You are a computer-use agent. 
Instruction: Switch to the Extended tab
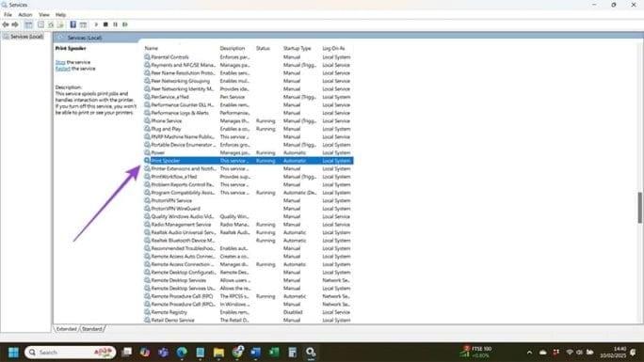[67, 329]
